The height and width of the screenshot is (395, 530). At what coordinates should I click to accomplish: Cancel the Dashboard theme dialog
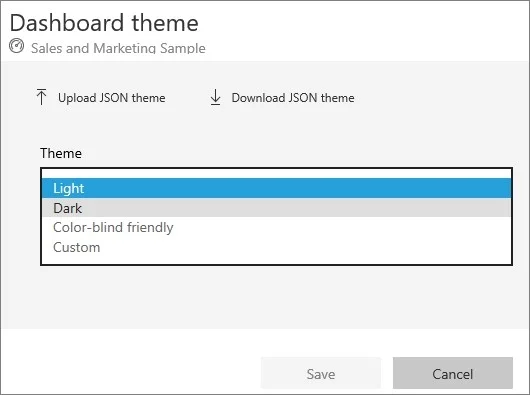tap(453, 373)
